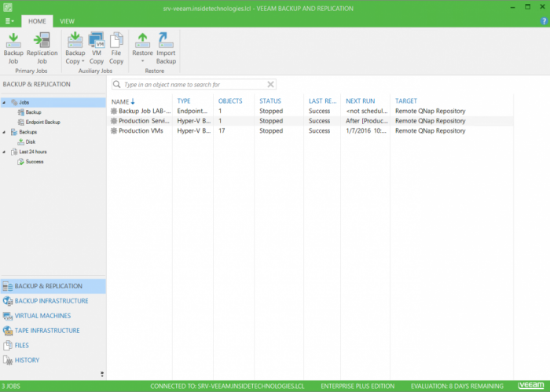Sort by the NEXT RUN column header
This screenshot has width=550, height=392.
(360, 101)
